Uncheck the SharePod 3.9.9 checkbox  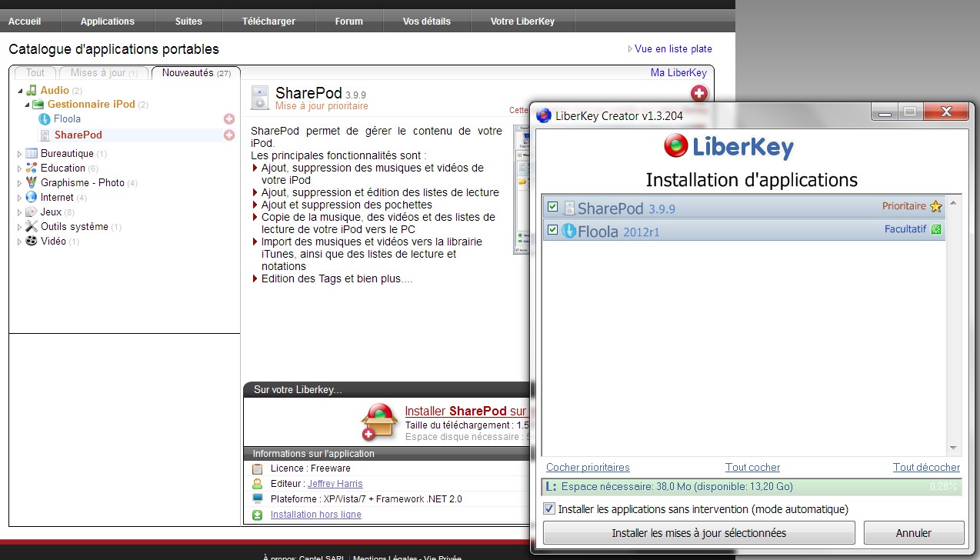point(552,208)
